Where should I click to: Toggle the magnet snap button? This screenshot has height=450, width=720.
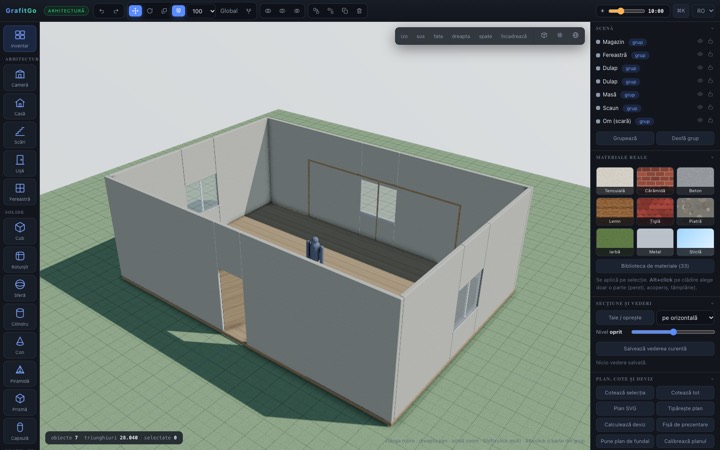tap(179, 11)
